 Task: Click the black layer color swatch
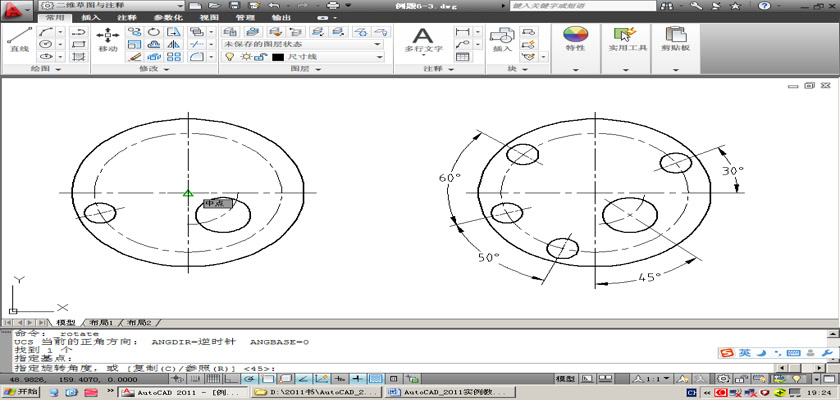coord(278,57)
